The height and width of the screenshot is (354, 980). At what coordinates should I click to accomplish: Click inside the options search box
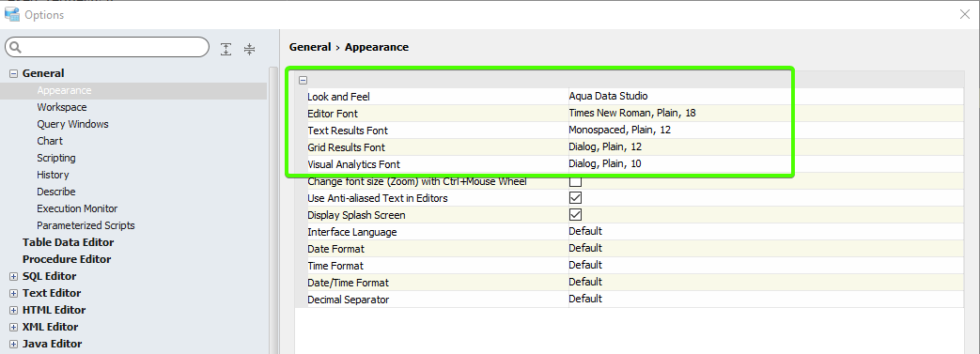coord(107,48)
